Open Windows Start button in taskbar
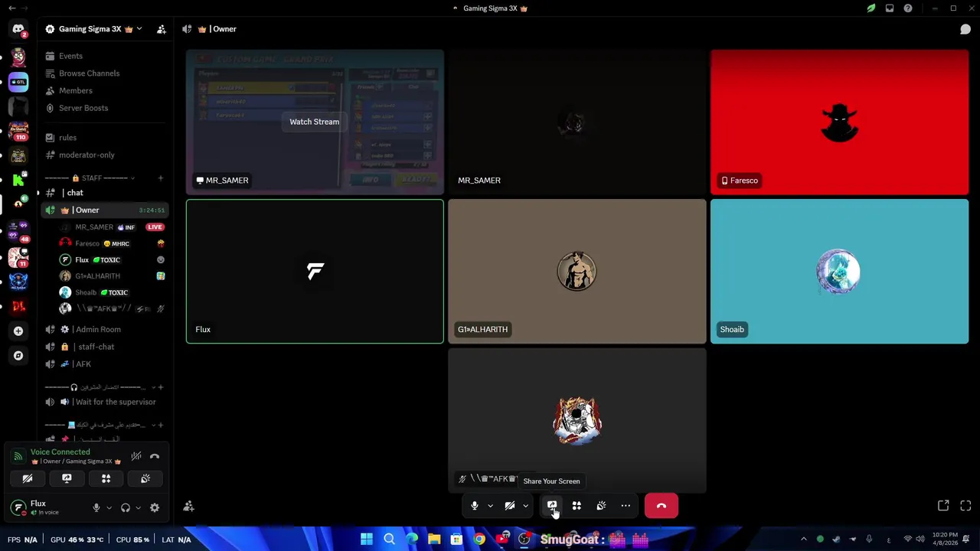Image resolution: width=980 pixels, height=551 pixels. [x=366, y=540]
